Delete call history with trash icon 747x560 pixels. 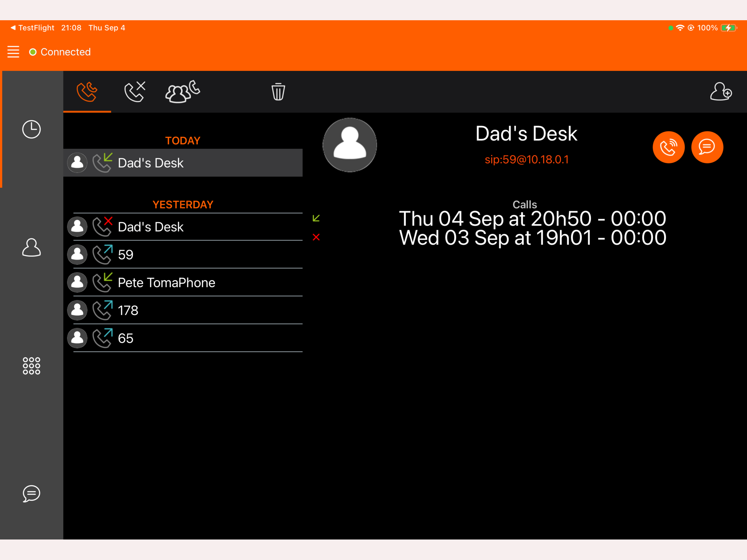(278, 92)
